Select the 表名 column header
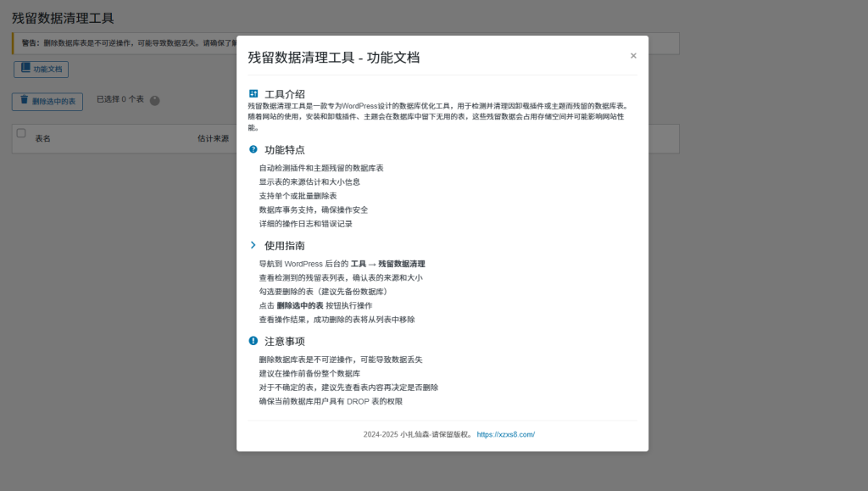The image size is (868, 491). pos(43,137)
